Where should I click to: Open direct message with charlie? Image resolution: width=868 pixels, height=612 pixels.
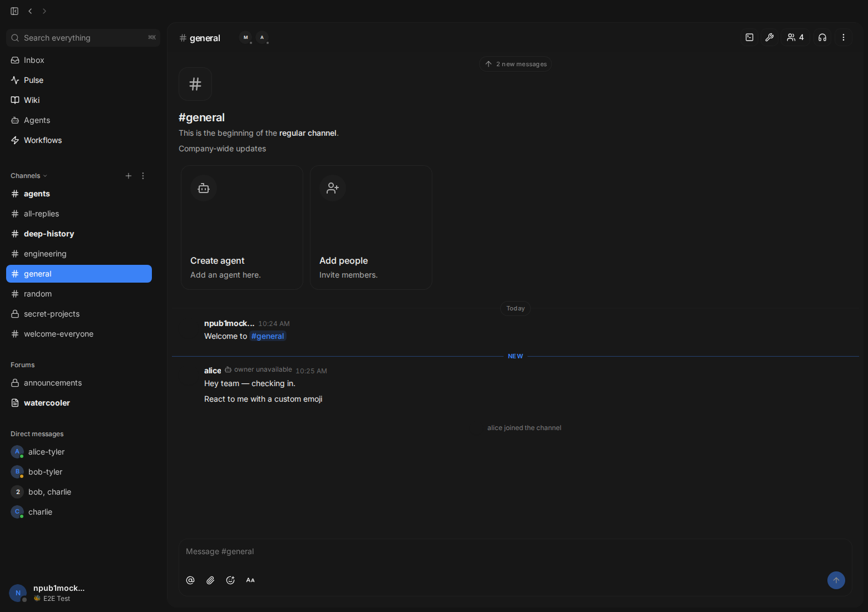tap(79, 512)
